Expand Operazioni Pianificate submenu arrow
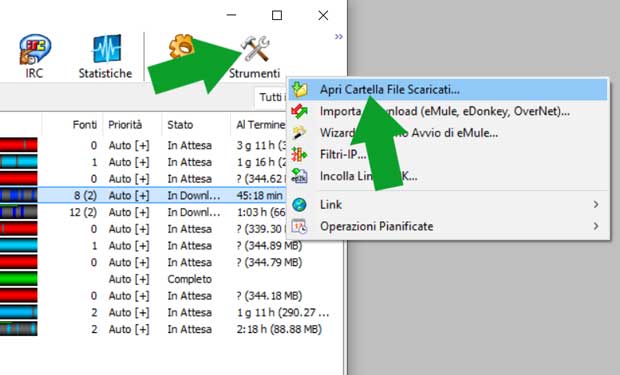The image size is (620, 375). point(596,226)
